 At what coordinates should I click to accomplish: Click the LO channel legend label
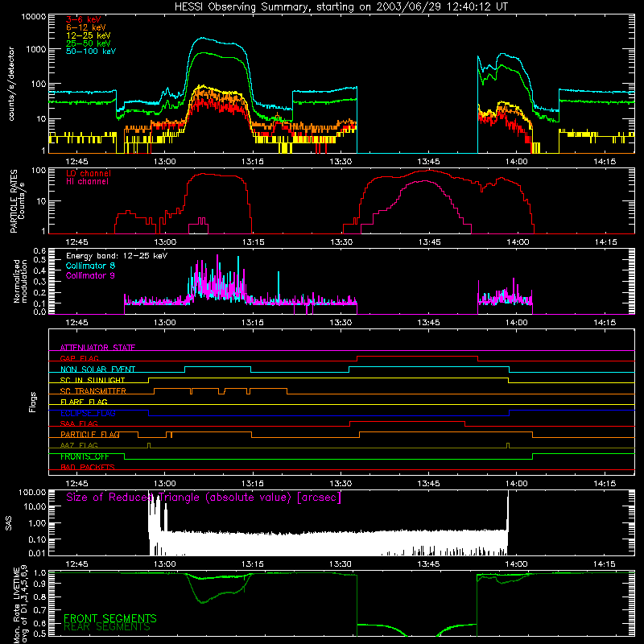point(89,173)
